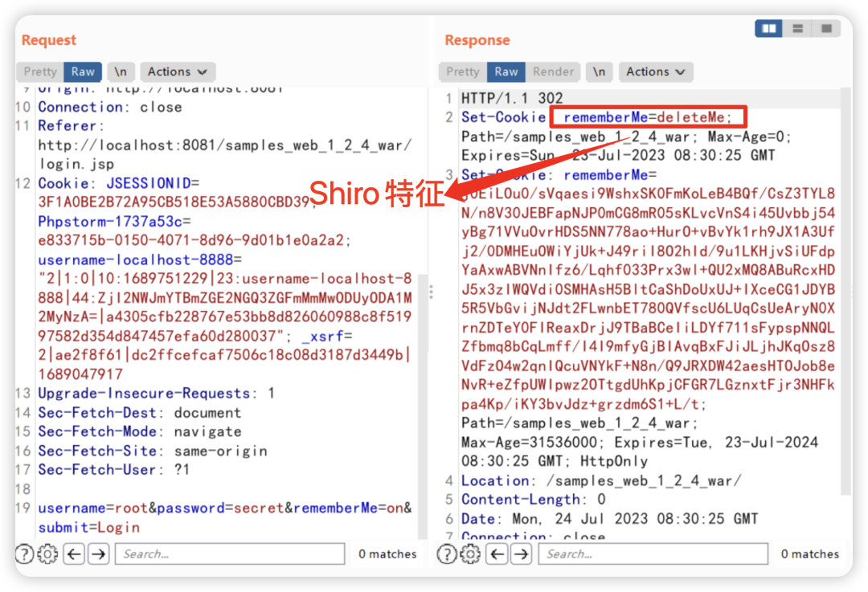Image resolution: width=868 pixels, height=592 pixels.
Task: Open Response search settings gear
Action: pyautogui.click(x=470, y=553)
